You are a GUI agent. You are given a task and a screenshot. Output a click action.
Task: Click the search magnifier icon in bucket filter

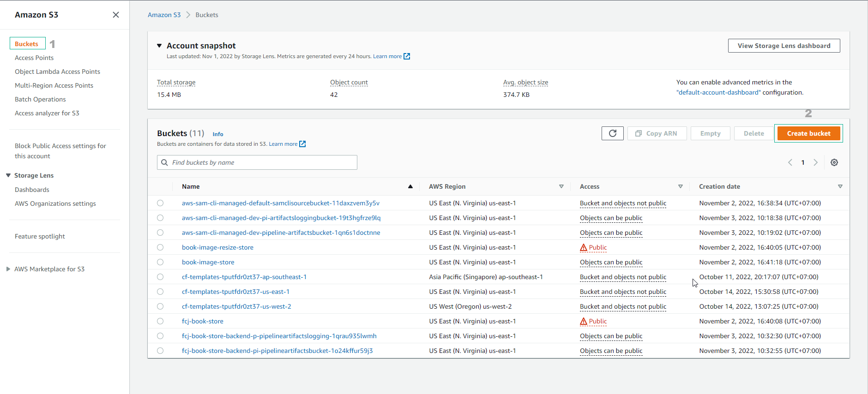coord(164,162)
